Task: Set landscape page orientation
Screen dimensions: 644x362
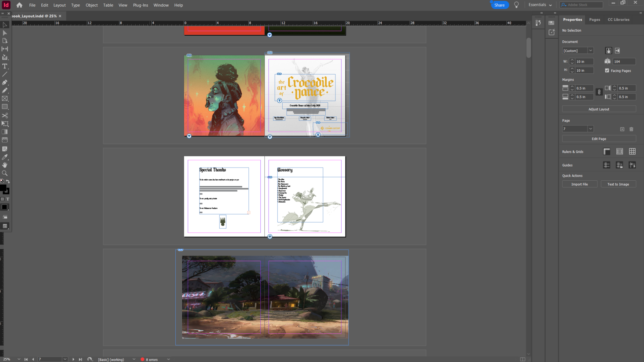Action: (x=617, y=51)
